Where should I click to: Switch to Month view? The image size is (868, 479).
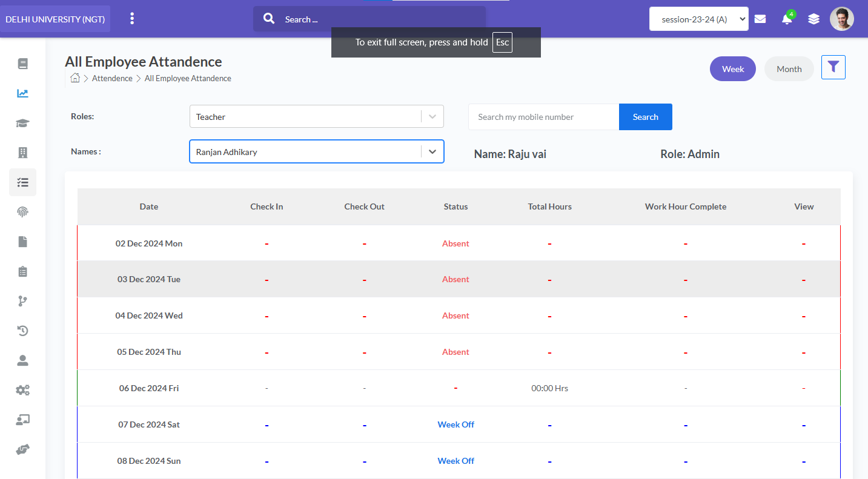pyautogui.click(x=789, y=68)
